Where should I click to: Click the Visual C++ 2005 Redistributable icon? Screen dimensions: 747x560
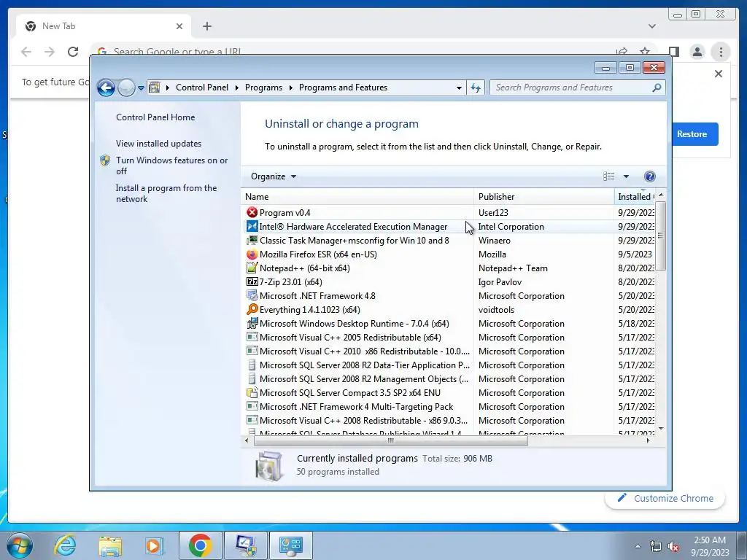[x=252, y=337]
